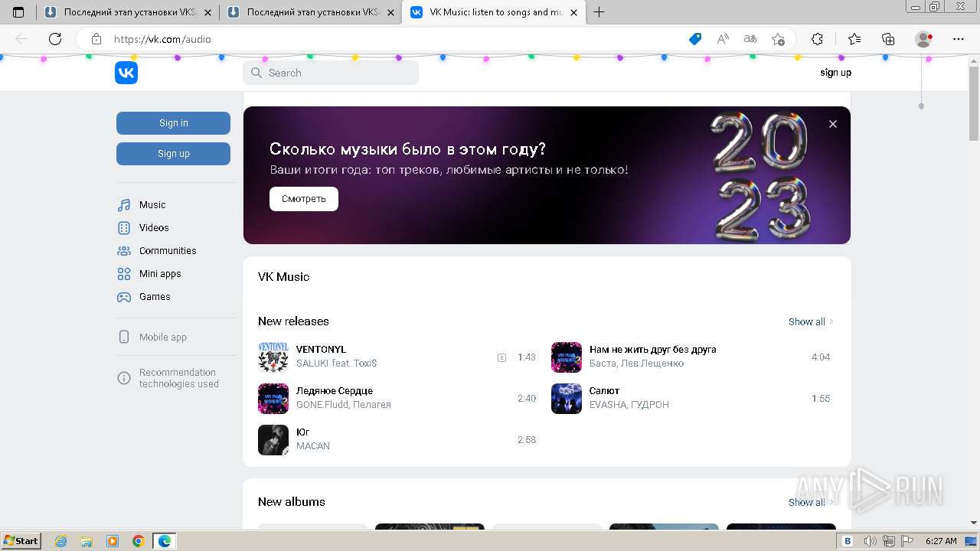The image size is (980, 551).
Task: View site information lock icon
Action: click(x=96, y=39)
